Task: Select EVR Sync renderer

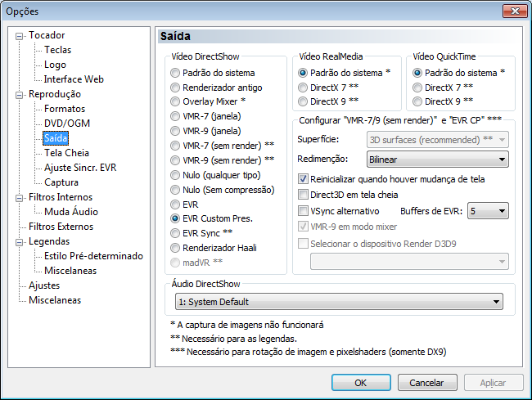Action: pos(175,233)
